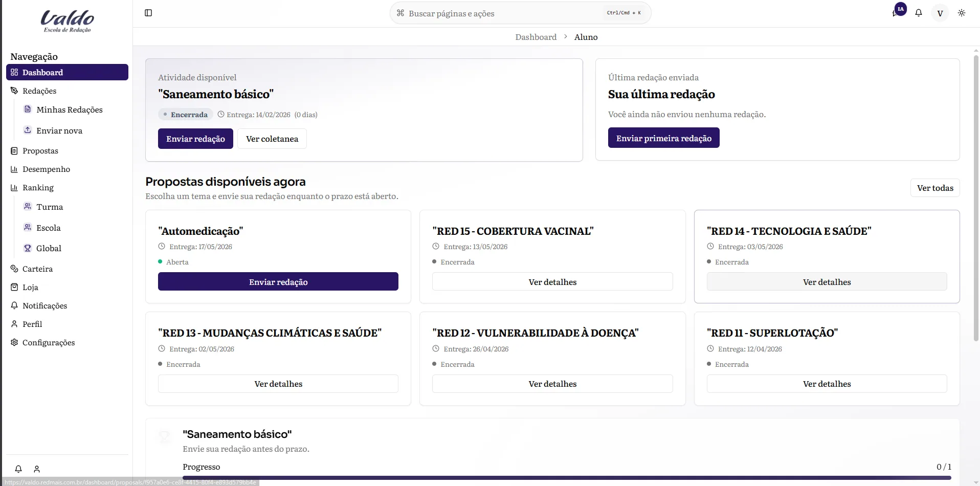This screenshot has height=486, width=980.
Task: Open the Propostas section
Action: click(67, 151)
